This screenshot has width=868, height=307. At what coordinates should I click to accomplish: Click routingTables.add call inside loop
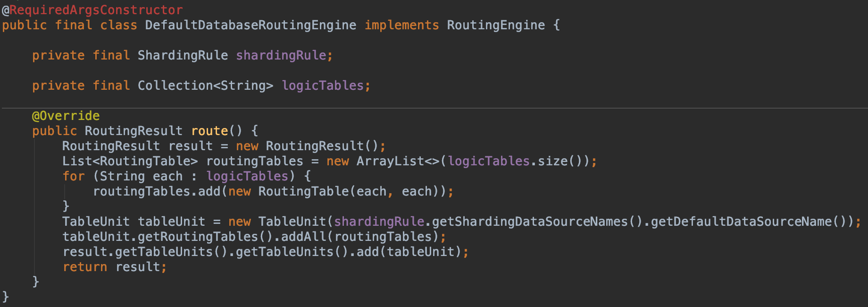(x=157, y=191)
